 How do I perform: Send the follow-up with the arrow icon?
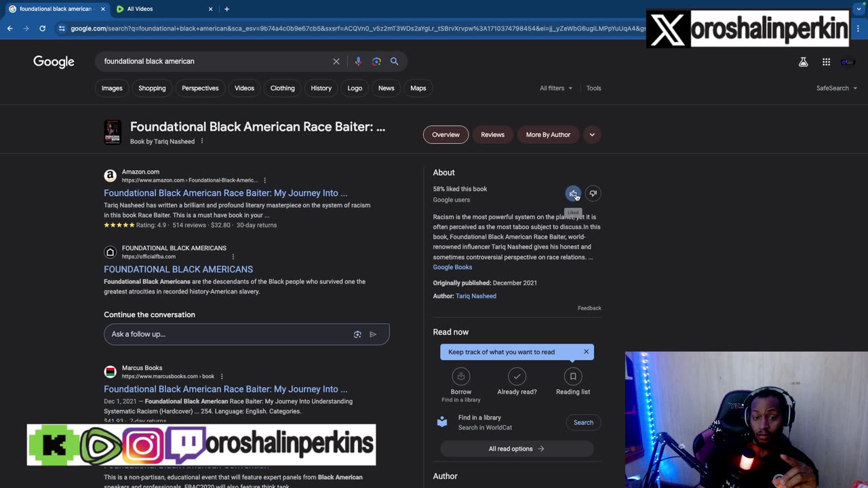373,334
